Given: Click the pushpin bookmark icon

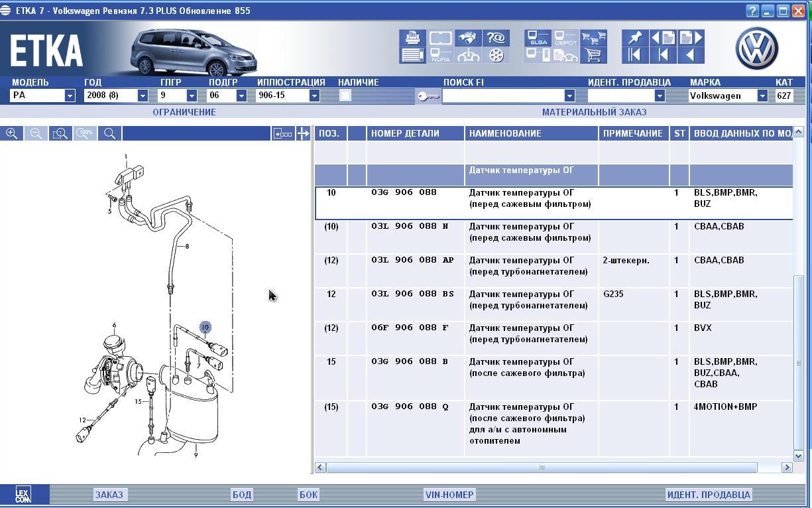Looking at the screenshot, I should 634,37.
